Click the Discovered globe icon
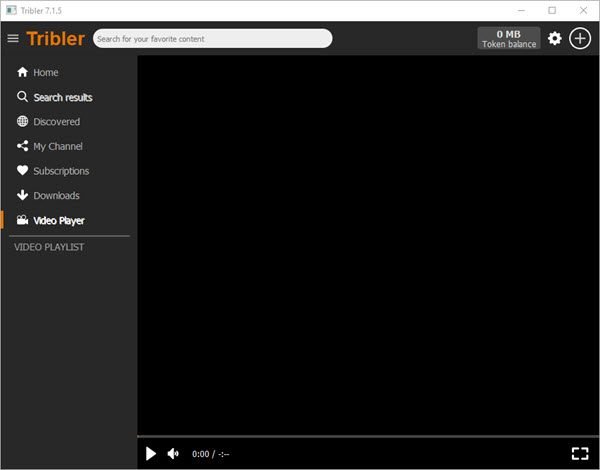The height and width of the screenshot is (470, 600). (22, 121)
